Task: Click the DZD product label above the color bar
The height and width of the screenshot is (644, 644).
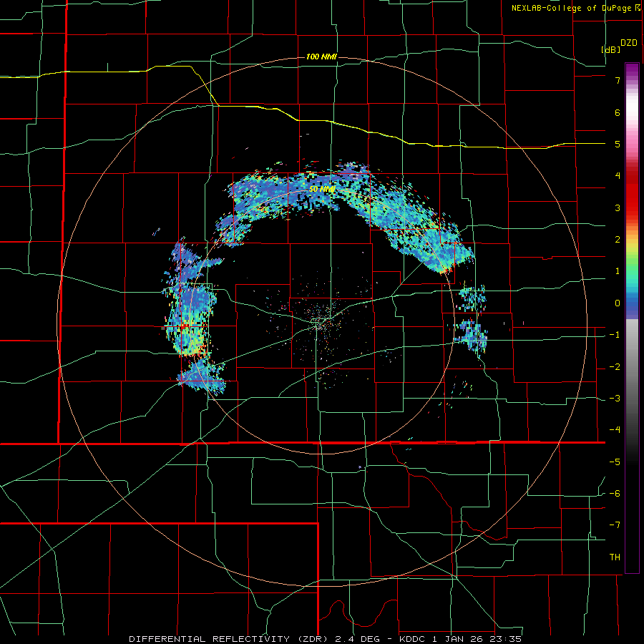Action: coord(629,43)
